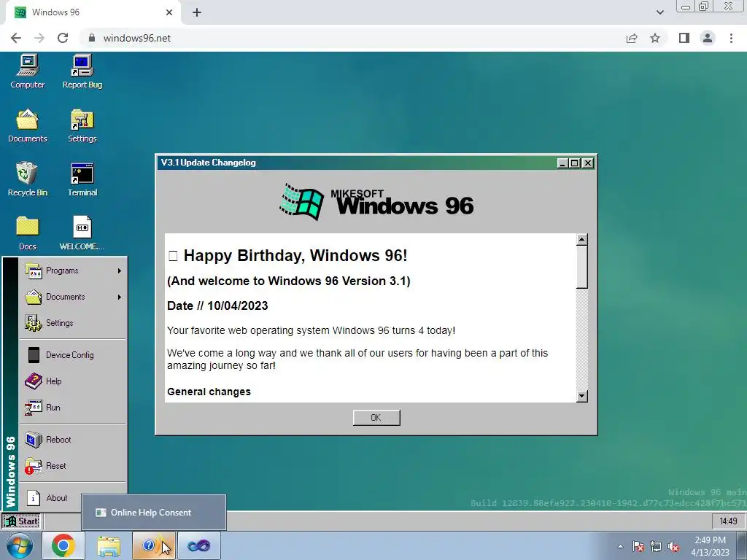Share this page via share icon
747x560 pixels.
[x=632, y=38]
